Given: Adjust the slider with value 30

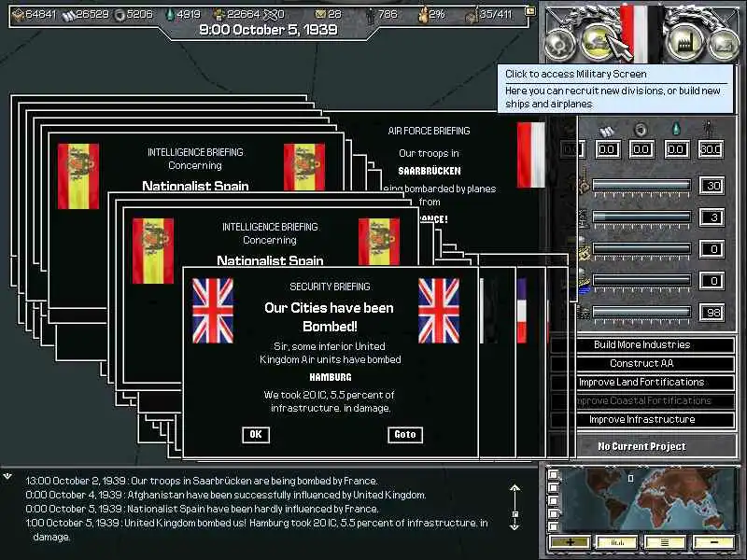Looking at the screenshot, I should [641, 185].
